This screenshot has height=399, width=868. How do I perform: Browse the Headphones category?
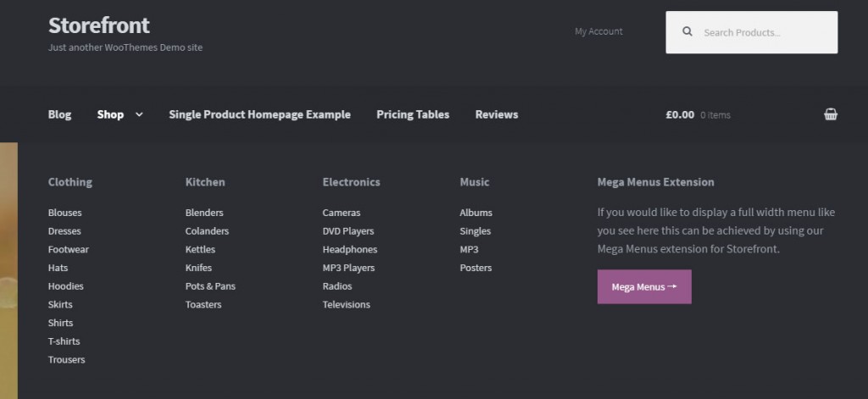(350, 249)
